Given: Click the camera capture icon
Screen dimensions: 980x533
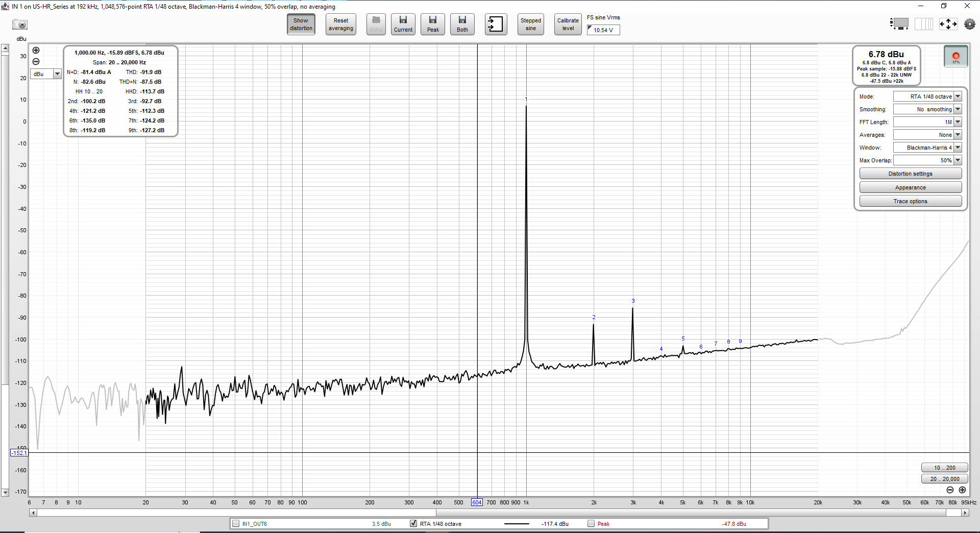Looking at the screenshot, I should 20,25.
